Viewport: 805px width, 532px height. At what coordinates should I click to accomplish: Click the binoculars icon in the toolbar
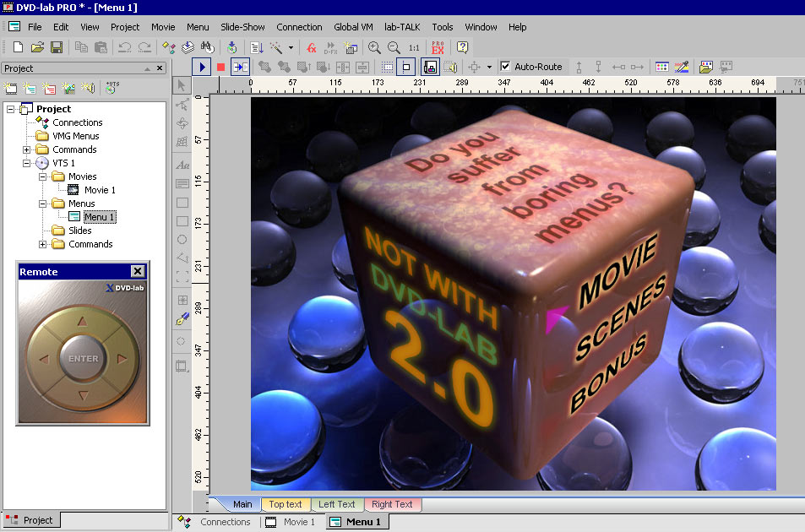pyautogui.click(x=208, y=47)
